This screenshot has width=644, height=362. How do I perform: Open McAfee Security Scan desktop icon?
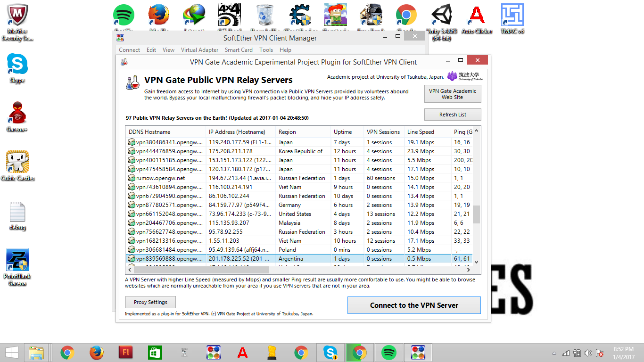point(17,22)
